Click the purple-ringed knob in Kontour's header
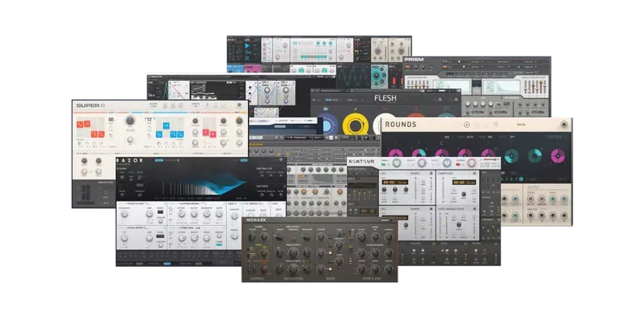This screenshot has height=324, width=644. [x=421, y=163]
